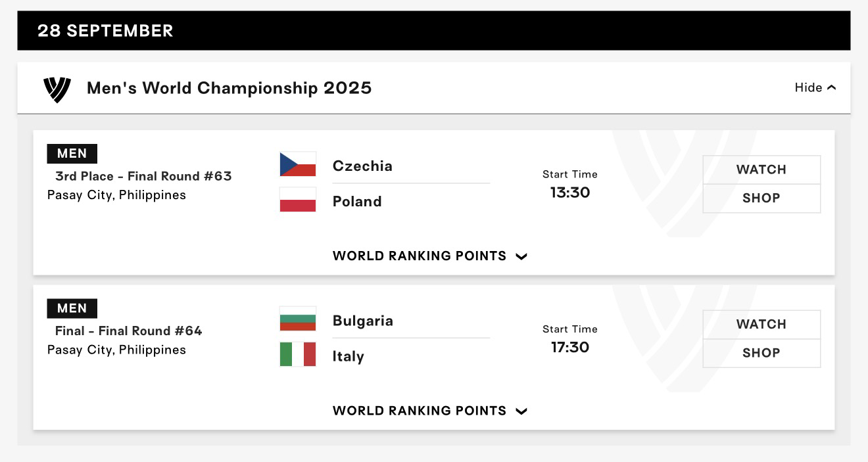Open the Final - Final Round #64 match
Viewport: 868px width, 462px height.
[x=129, y=331]
